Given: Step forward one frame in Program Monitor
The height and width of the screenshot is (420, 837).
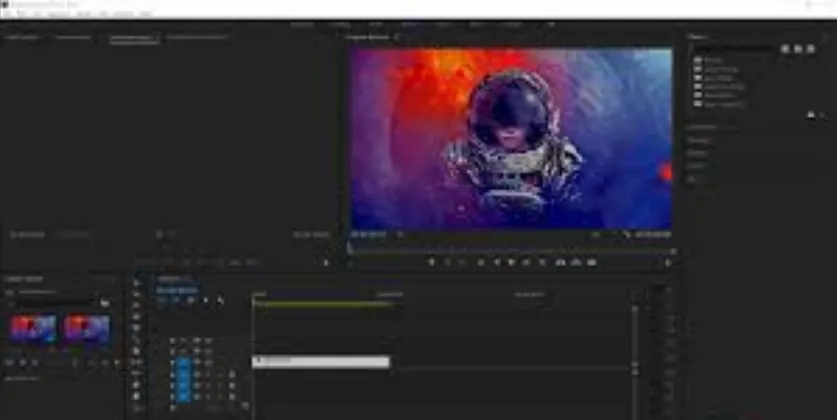Looking at the screenshot, I should click(x=526, y=262).
